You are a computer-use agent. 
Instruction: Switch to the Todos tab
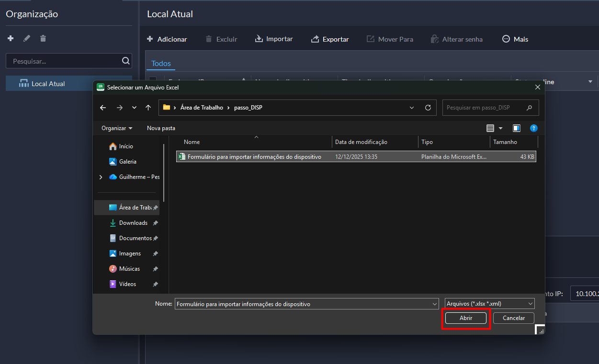(x=161, y=64)
